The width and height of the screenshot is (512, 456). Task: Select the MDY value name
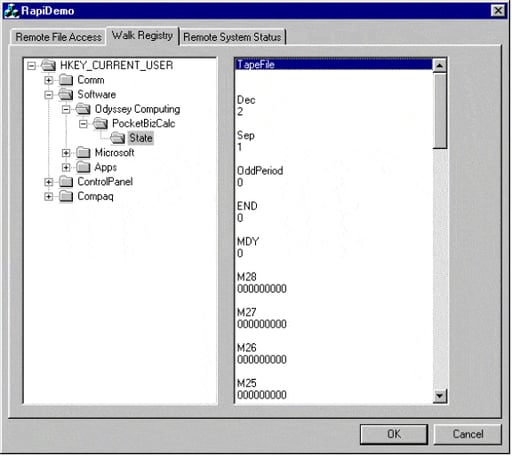pos(248,241)
